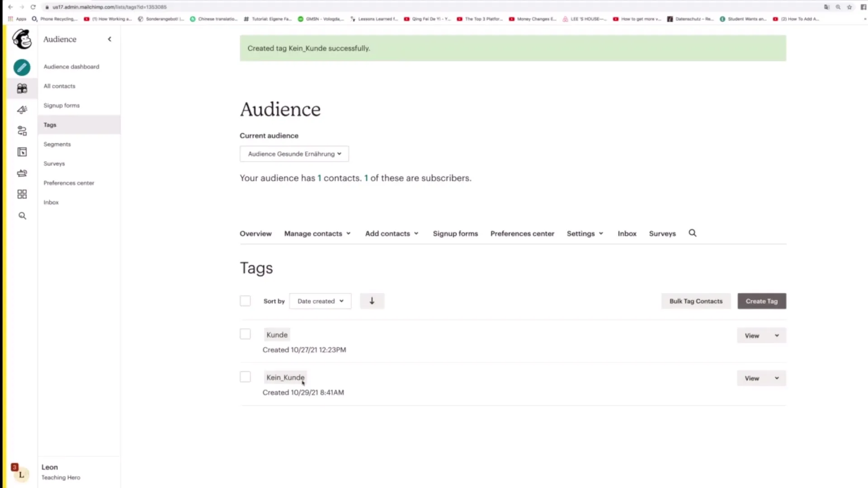Open Signup forms in audience navigation

pos(455,234)
